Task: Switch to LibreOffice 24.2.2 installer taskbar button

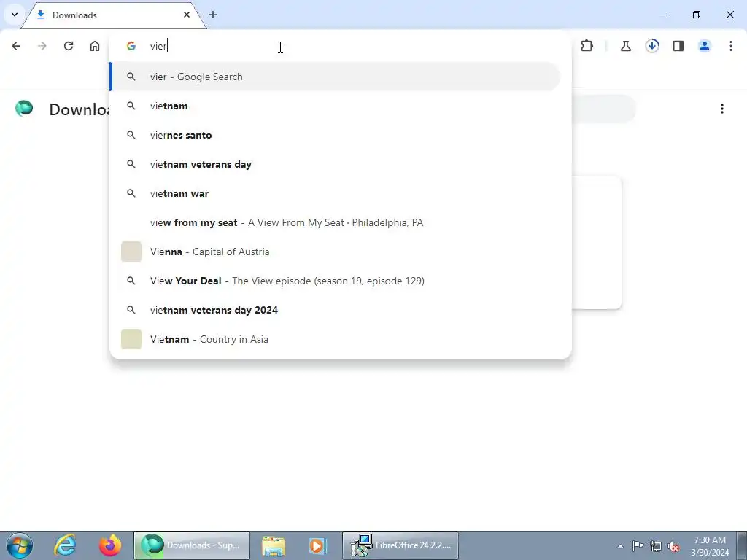Action: pyautogui.click(x=400, y=545)
